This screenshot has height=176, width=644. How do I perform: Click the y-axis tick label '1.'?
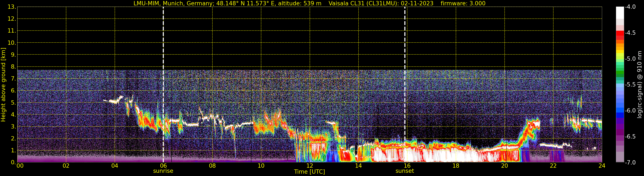[13, 150]
